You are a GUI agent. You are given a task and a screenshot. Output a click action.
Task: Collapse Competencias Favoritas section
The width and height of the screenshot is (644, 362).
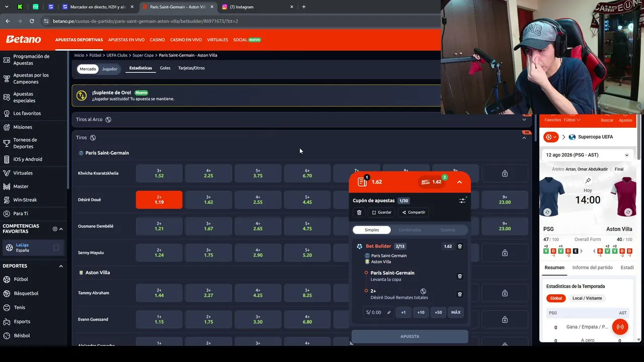click(61, 229)
